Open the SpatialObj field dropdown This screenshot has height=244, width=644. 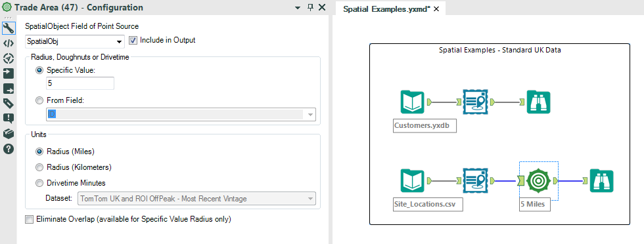point(75,41)
